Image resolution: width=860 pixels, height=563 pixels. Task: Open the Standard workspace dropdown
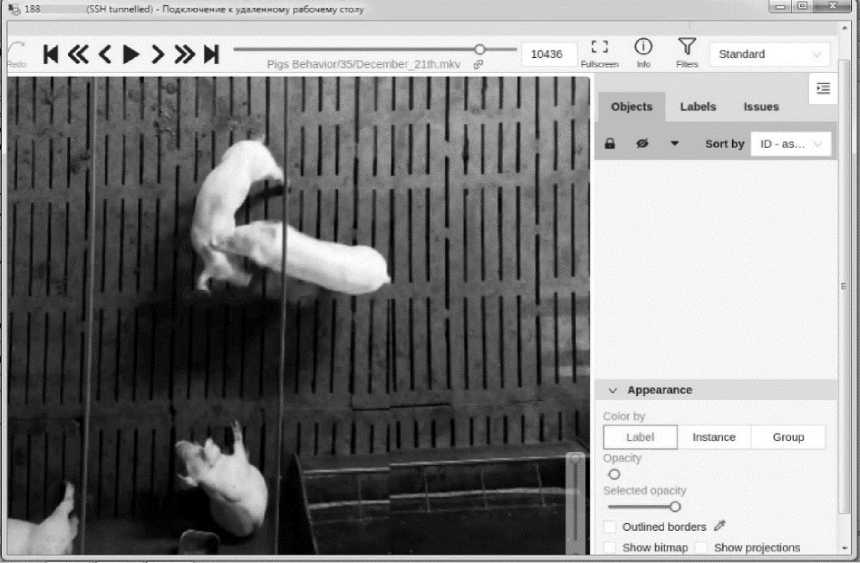(770, 54)
